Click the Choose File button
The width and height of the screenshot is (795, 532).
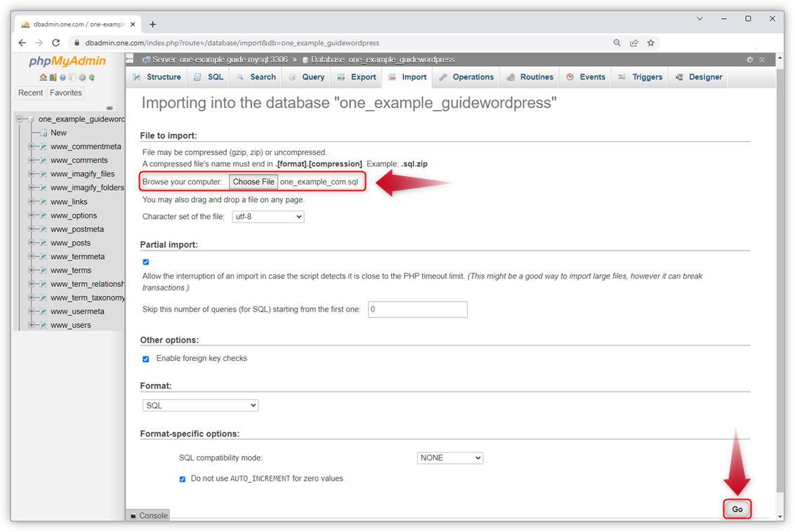point(254,182)
